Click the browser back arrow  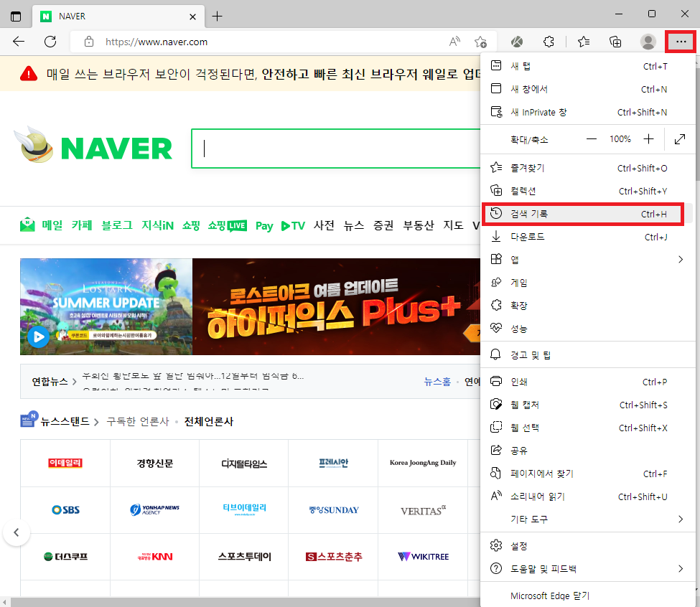point(18,42)
